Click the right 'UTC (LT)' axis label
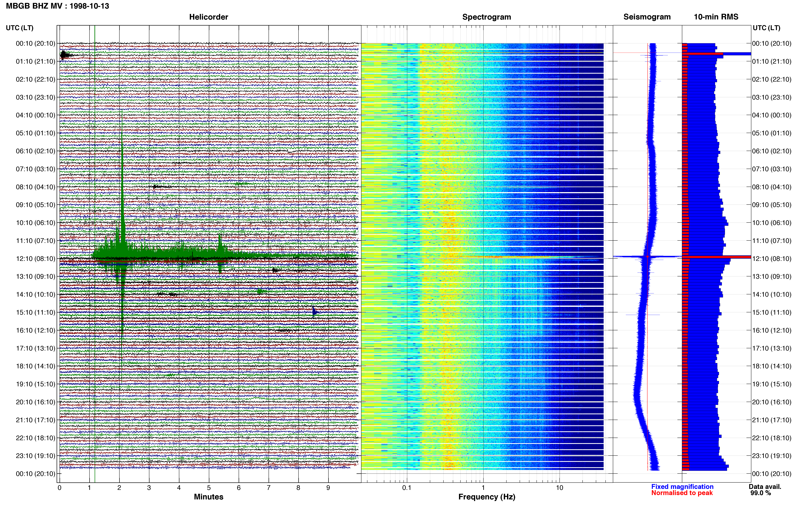The width and height of the screenshot is (812, 508). tap(766, 28)
